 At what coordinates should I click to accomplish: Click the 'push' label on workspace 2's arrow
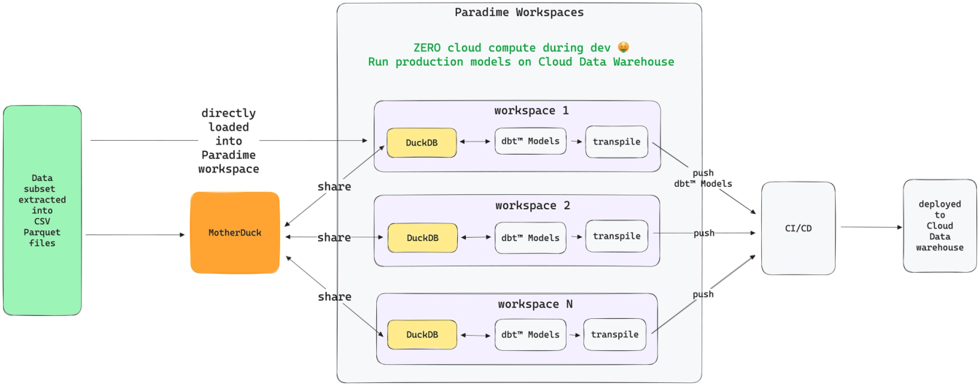point(704,233)
